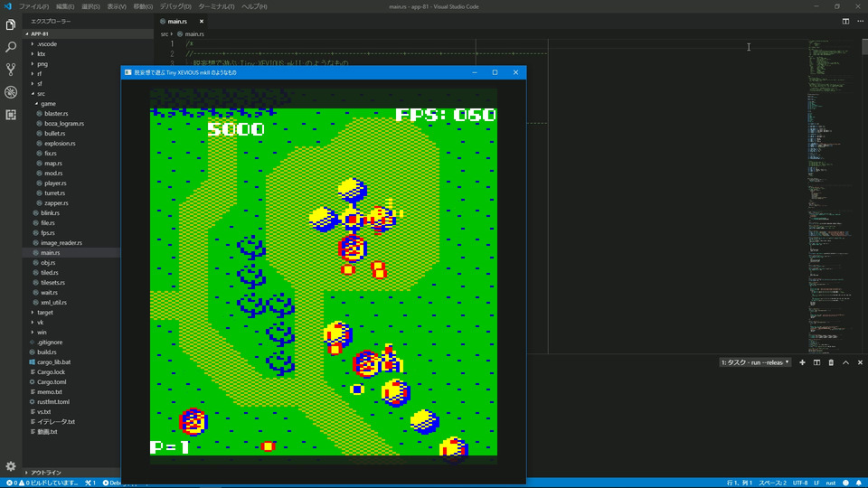Open the File (ファイル) menu

33,6
